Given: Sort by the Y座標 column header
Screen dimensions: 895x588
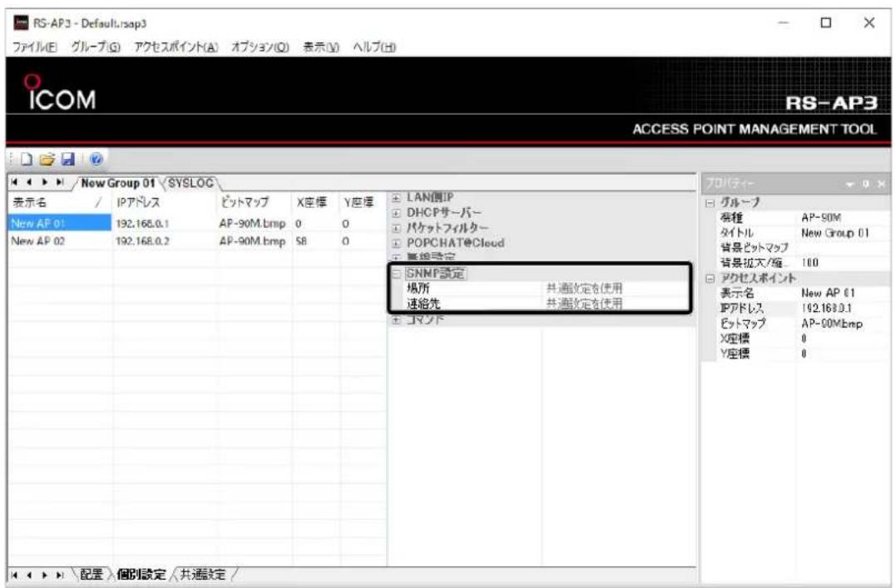Looking at the screenshot, I should pyautogui.click(x=363, y=202).
